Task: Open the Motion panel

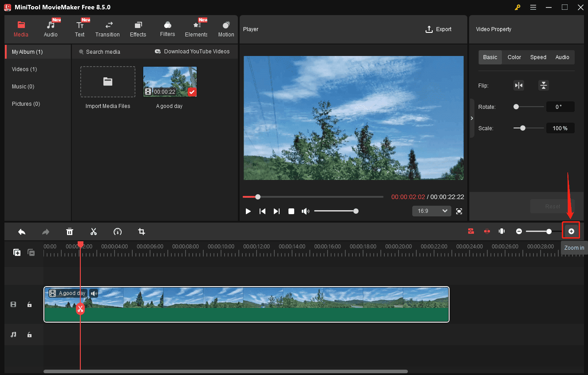Action: pos(226,29)
